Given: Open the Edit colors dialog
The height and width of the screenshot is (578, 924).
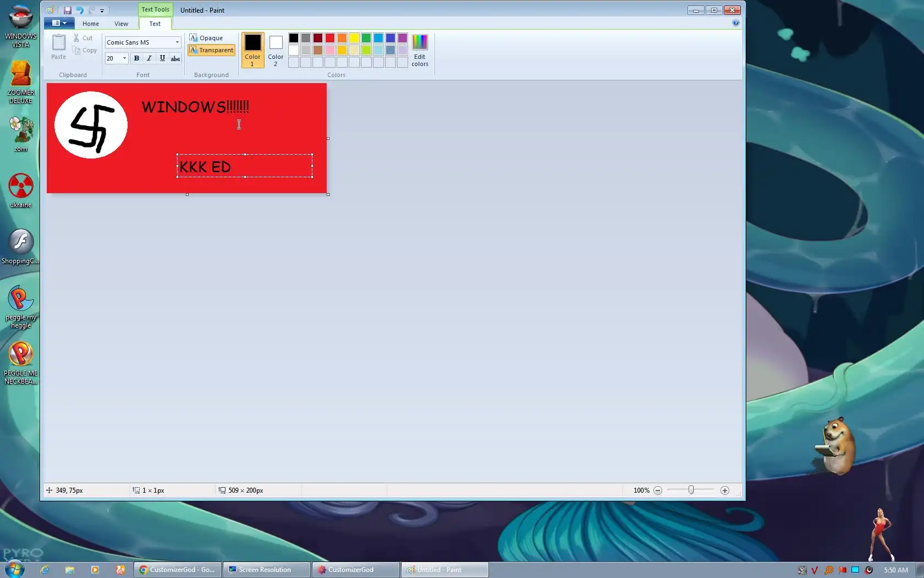Looking at the screenshot, I should click(420, 50).
